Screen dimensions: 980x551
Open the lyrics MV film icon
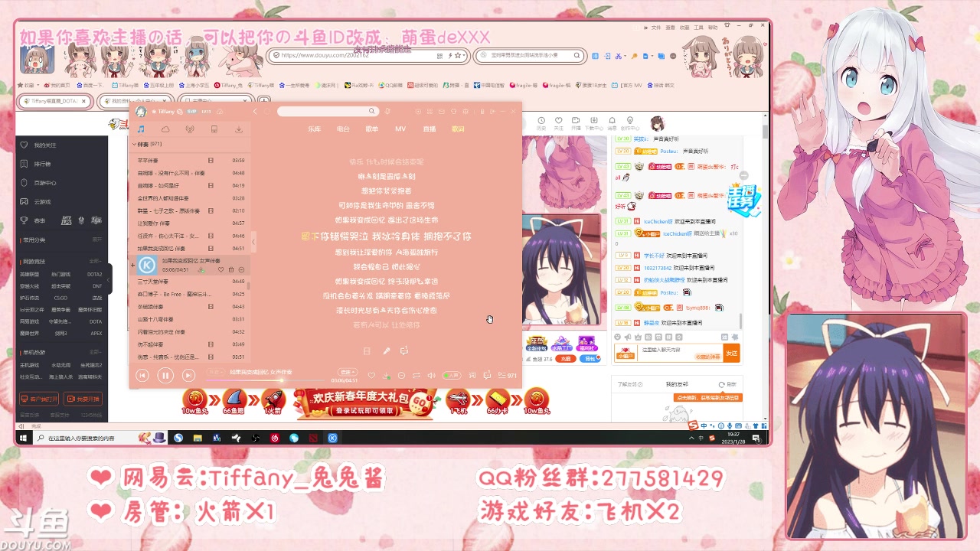click(367, 351)
